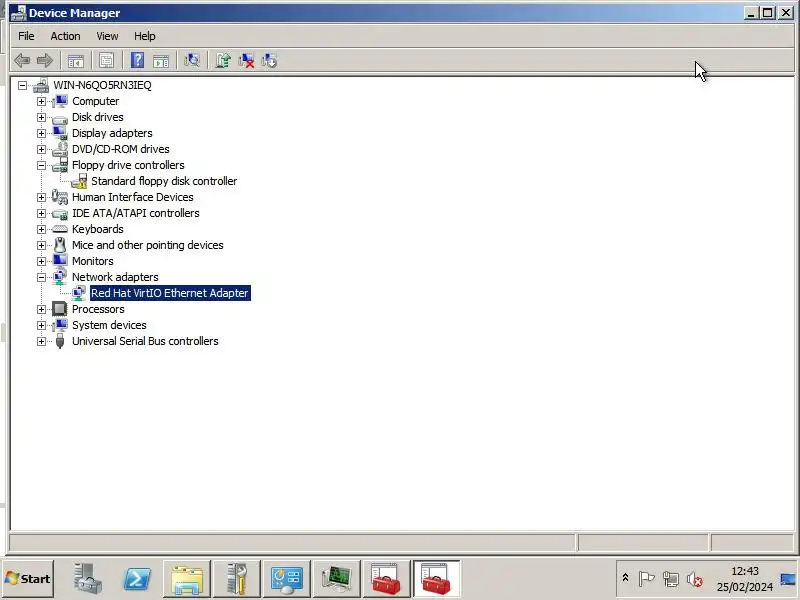Expand the Human Interface Devices category
The height and width of the screenshot is (600, 800).
41,197
